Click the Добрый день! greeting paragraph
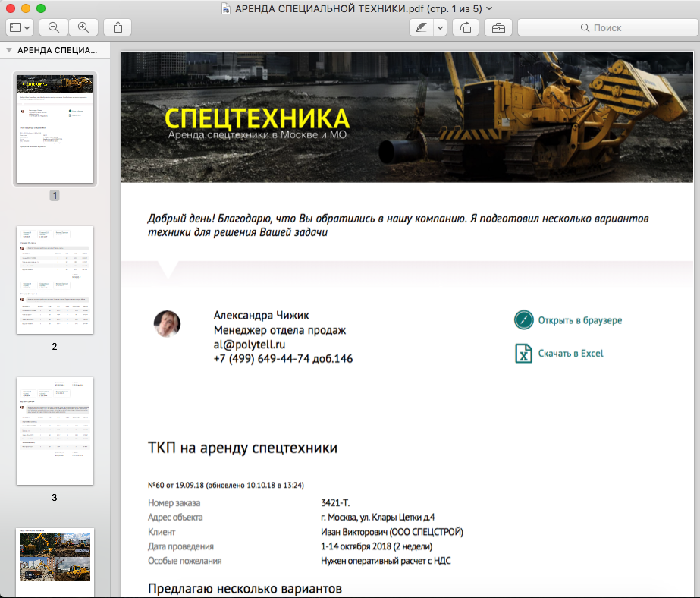700x598 pixels. click(x=397, y=225)
